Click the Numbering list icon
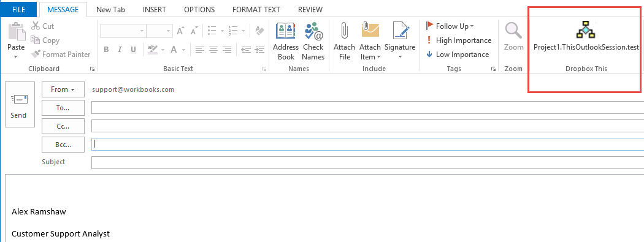Image resolution: width=644 pixels, height=242 pixels. (x=233, y=31)
